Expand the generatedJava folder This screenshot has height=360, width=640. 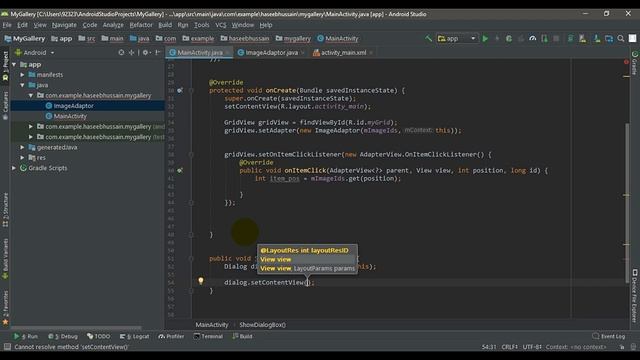coord(22,147)
